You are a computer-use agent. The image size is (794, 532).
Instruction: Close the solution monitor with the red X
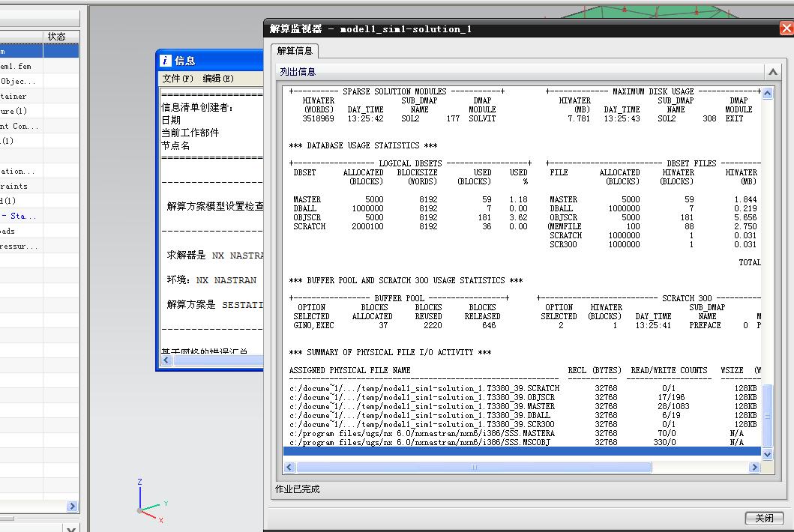tap(786, 28)
